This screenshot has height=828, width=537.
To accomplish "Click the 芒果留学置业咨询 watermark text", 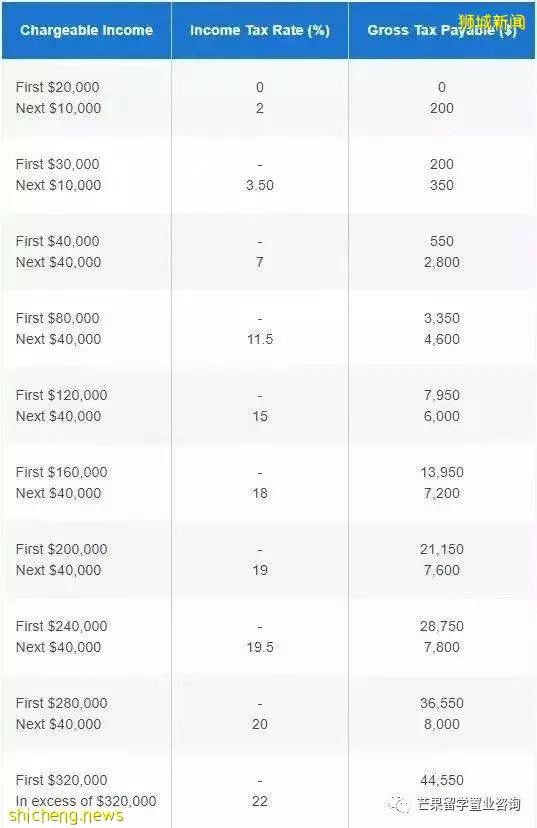I will click(x=469, y=804).
